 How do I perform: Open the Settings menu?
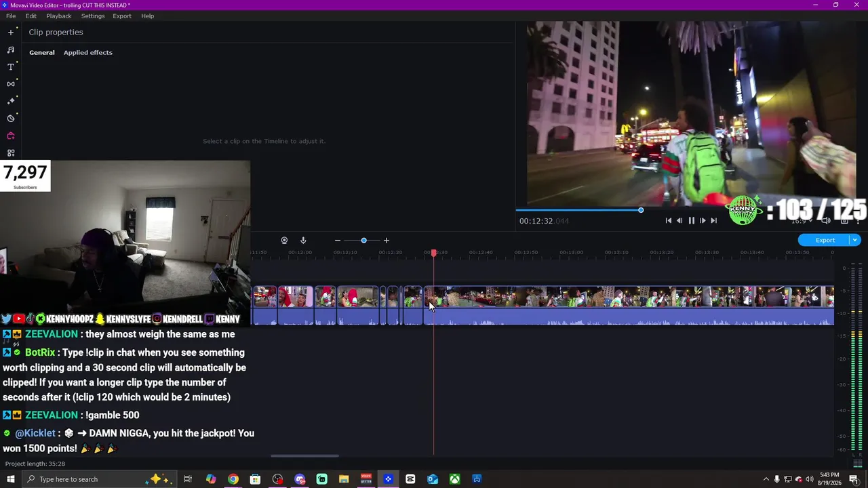(x=93, y=16)
